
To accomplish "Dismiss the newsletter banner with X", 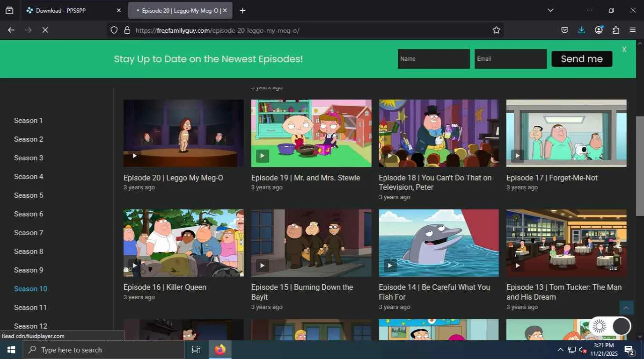I will [624, 49].
